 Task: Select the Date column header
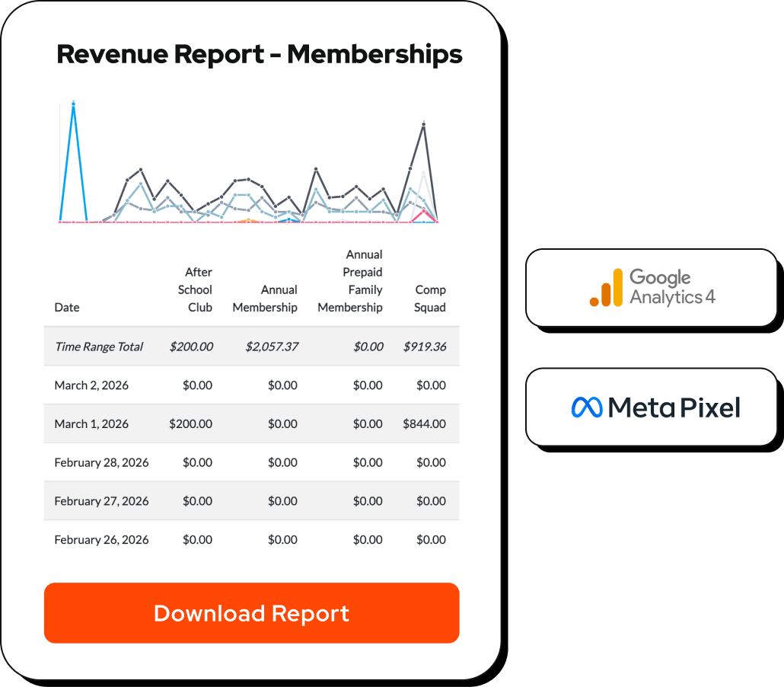pyautogui.click(x=67, y=307)
